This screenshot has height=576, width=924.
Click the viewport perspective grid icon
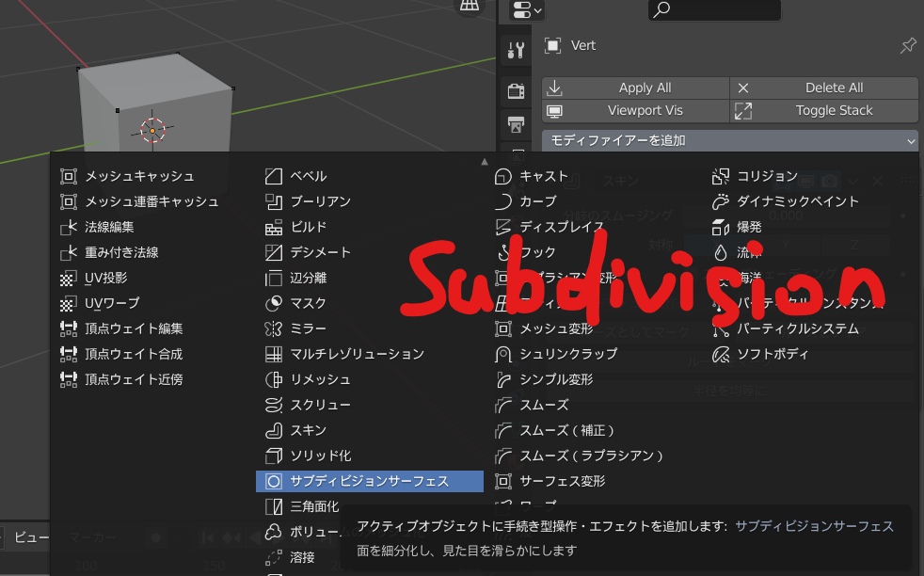(470, 6)
